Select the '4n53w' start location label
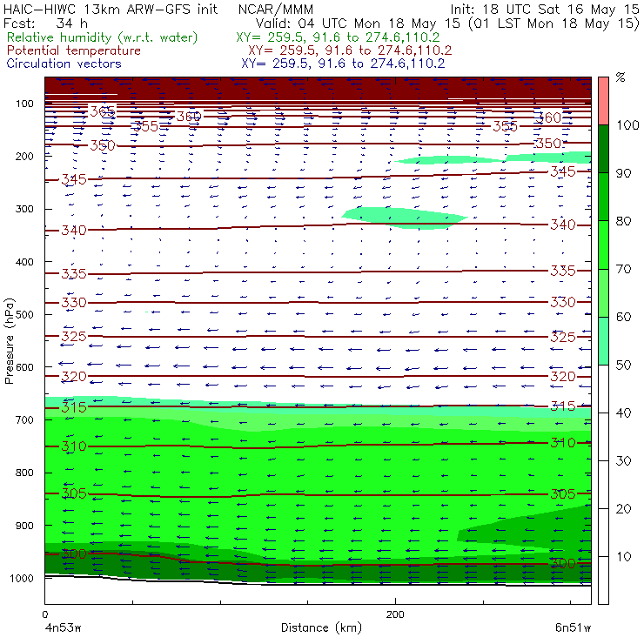Image resolution: width=644 pixels, height=644 pixels. (x=64, y=628)
